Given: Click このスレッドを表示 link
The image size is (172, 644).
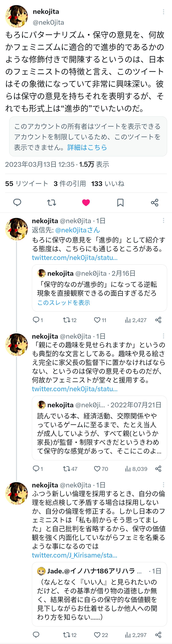Looking at the screenshot, I should 64,302.
